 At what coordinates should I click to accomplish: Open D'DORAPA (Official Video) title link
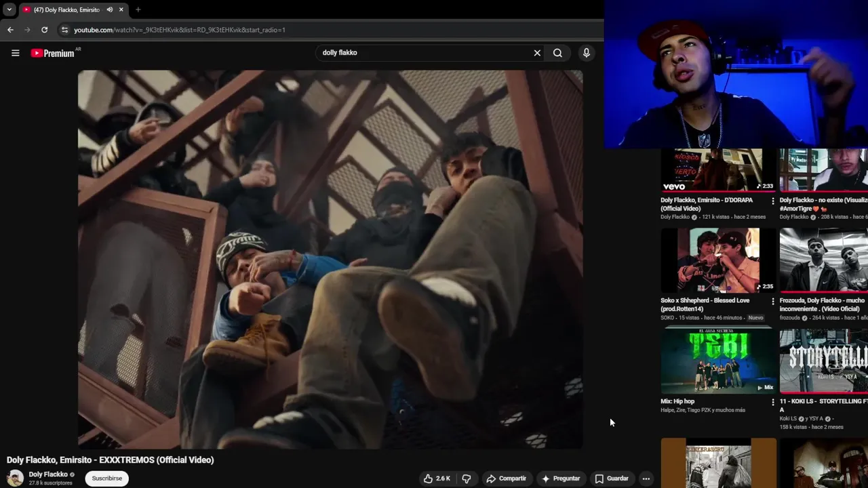(x=707, y=204)
